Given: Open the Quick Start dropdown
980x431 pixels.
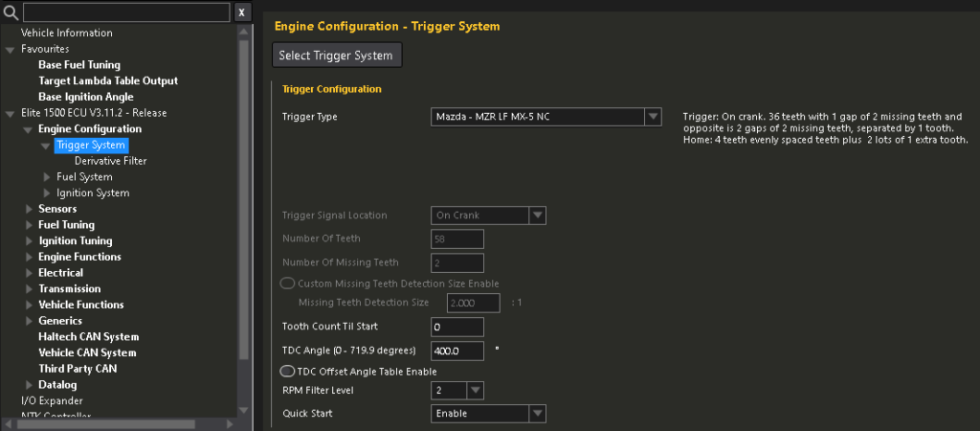Looking at the screenshot, I should (x=537, y=413).
